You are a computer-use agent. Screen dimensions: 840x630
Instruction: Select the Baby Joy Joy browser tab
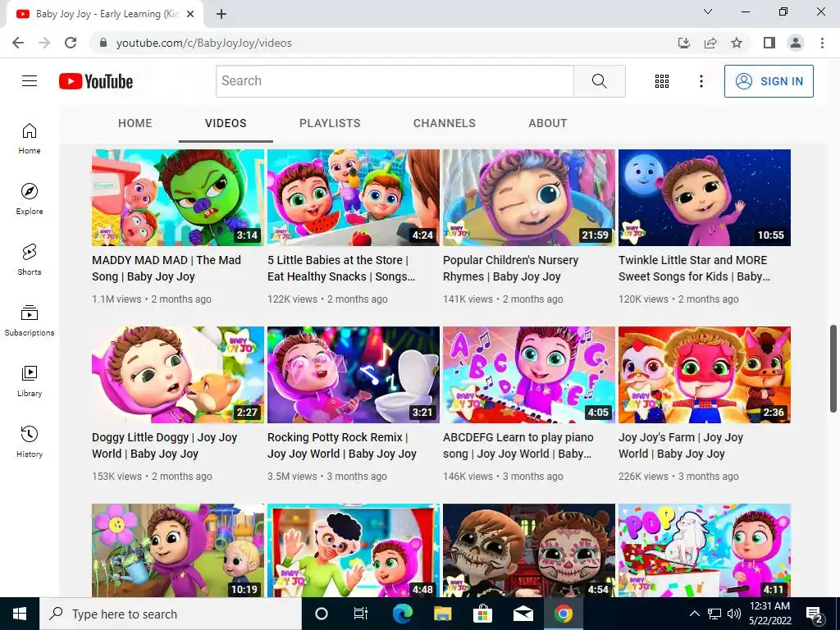tap(104, 14)
